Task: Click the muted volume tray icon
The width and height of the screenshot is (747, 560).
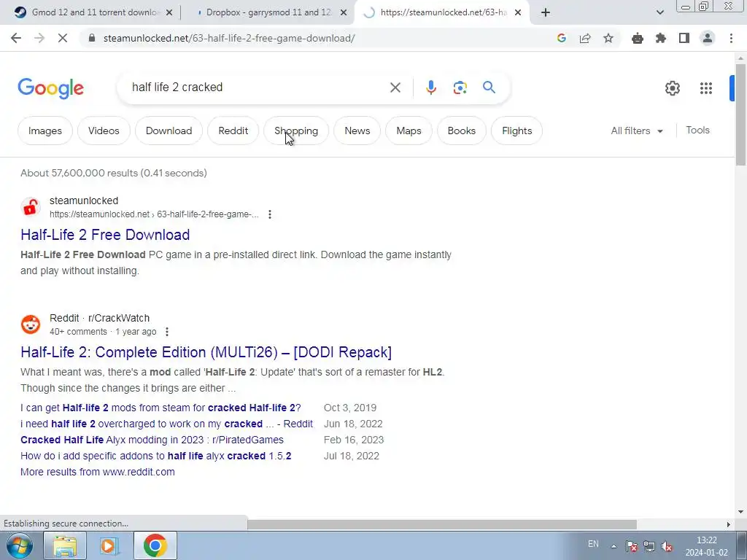Action: [x=667, y=546]
